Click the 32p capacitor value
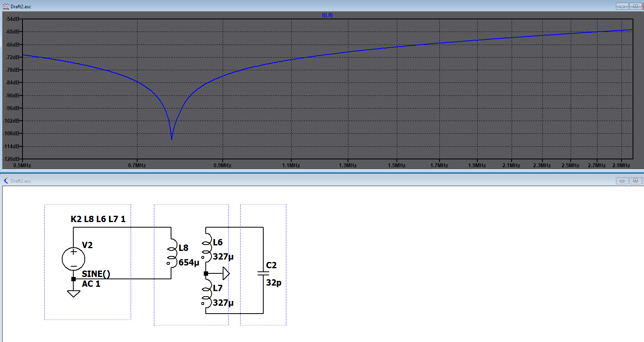 pos(274,283)
